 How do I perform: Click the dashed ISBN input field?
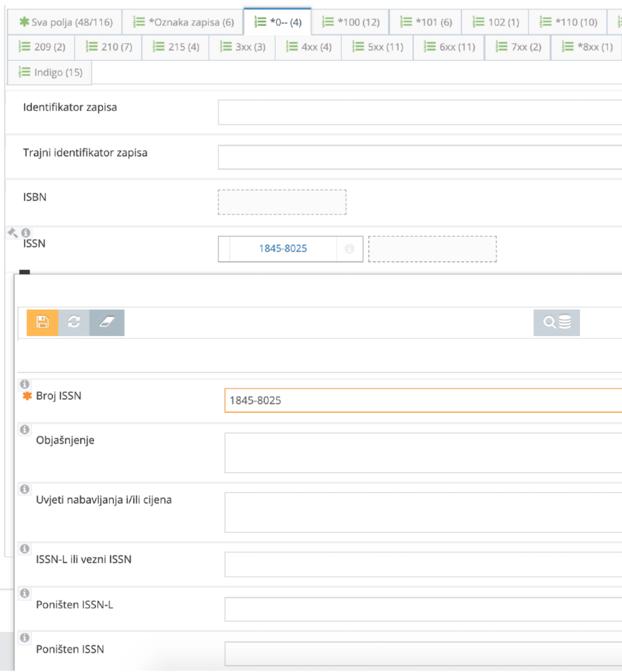coord(282,202)
